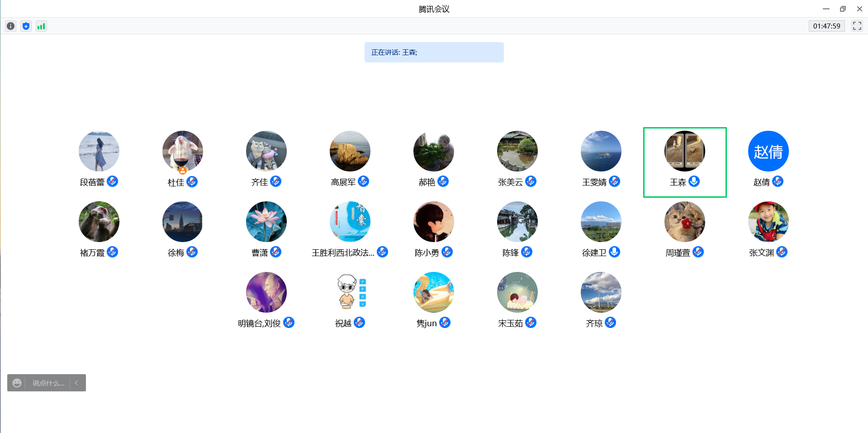Screen dimensions: 868x433
Task: Toggle the mic icon beside 张文渊
Action: coord(782,252)
